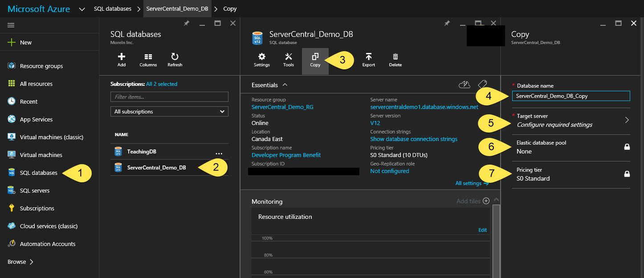Click Show database connection strings link
Screen dimensions: 644x278
tap(414, 139)
